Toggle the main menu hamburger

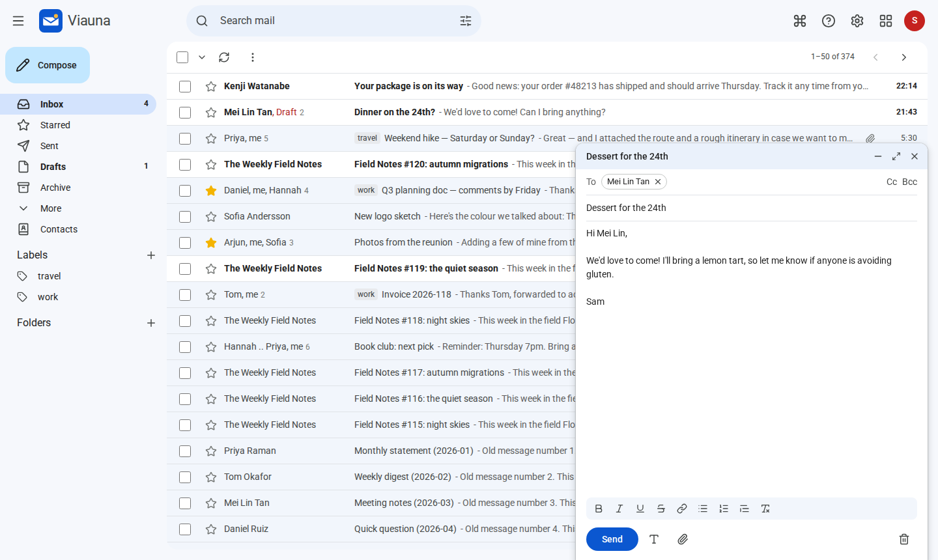18,21
